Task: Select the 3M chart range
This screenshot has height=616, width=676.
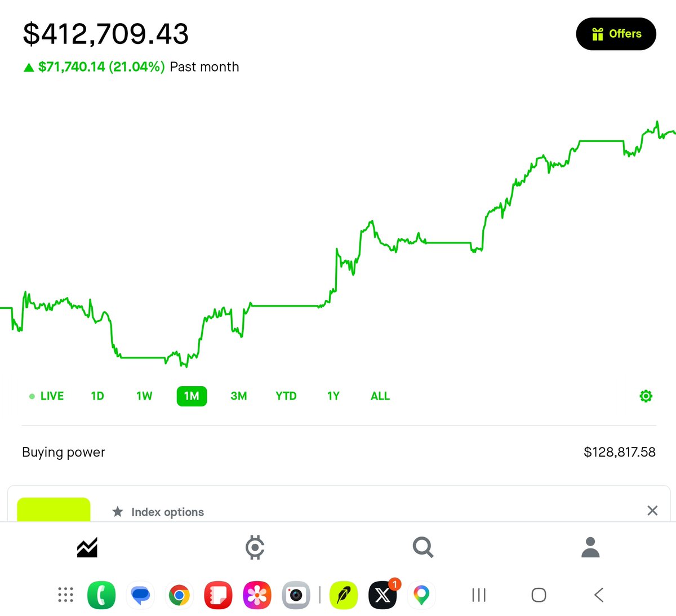Action: [239, 396]
